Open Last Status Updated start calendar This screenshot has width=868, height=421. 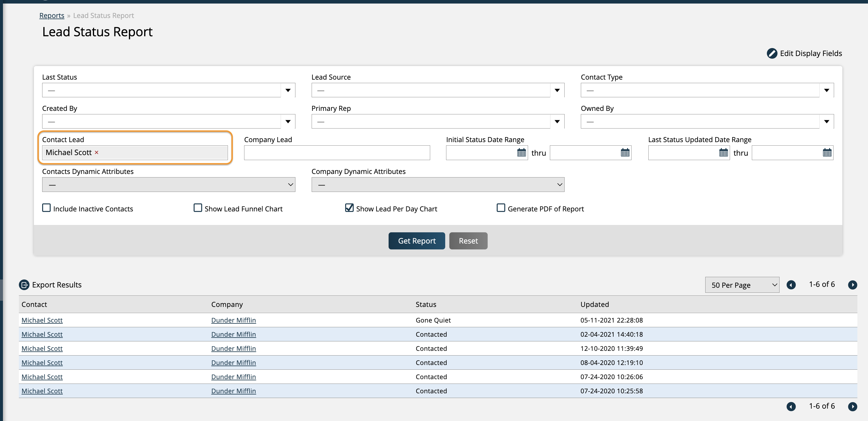tap(723, 153)
